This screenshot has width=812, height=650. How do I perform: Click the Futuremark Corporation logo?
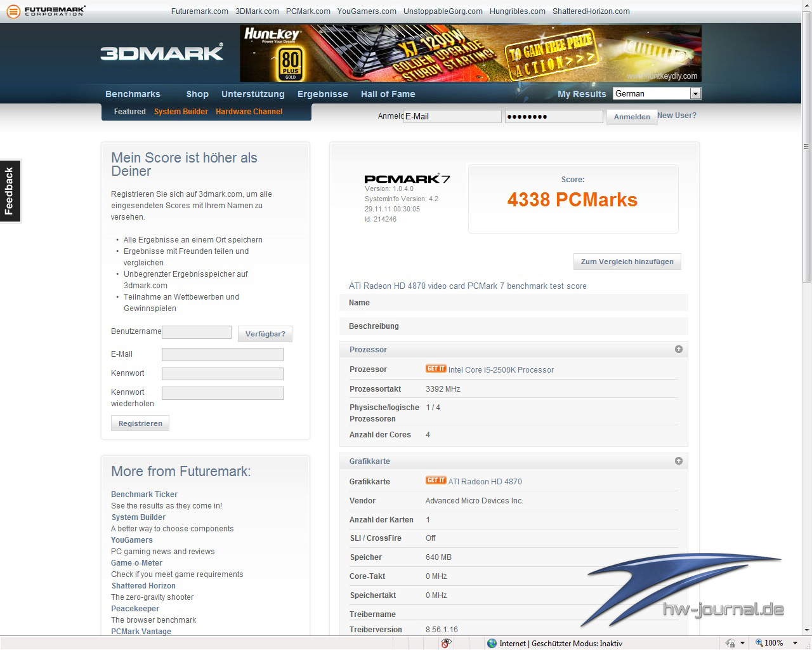46,11
